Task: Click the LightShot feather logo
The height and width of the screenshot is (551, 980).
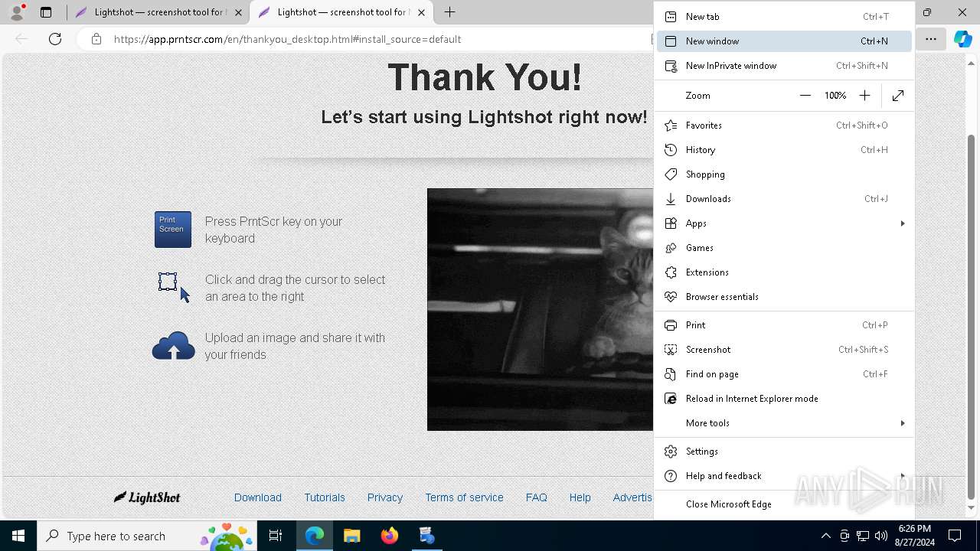Action: click(147, 497)
